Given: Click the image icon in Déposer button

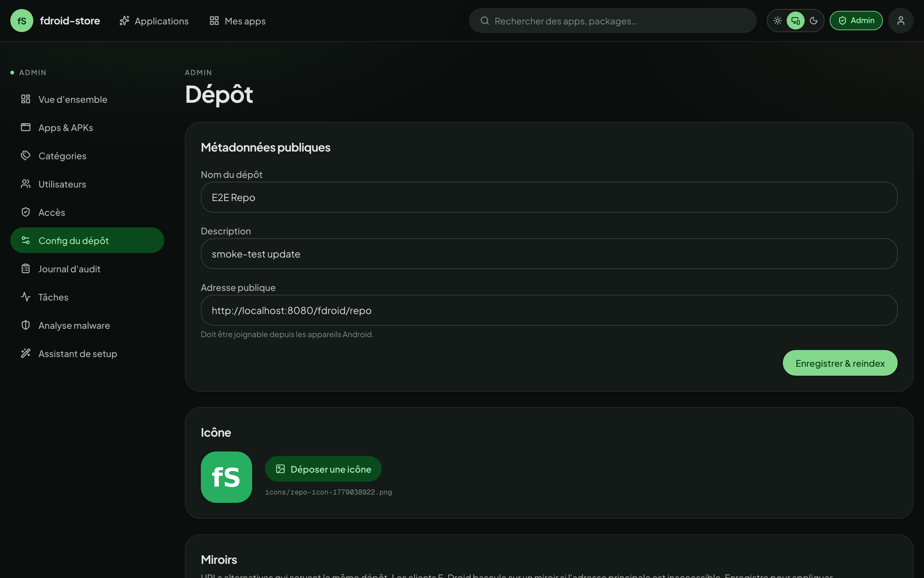Looking at the screenshot, I should (281, 469).
